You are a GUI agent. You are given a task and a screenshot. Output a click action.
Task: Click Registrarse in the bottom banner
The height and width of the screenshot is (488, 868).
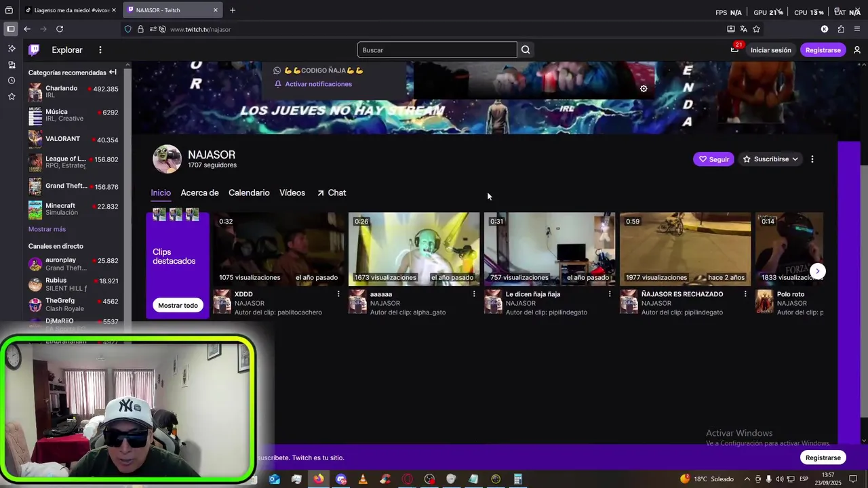pyautogui.click(x=823, y=457)
